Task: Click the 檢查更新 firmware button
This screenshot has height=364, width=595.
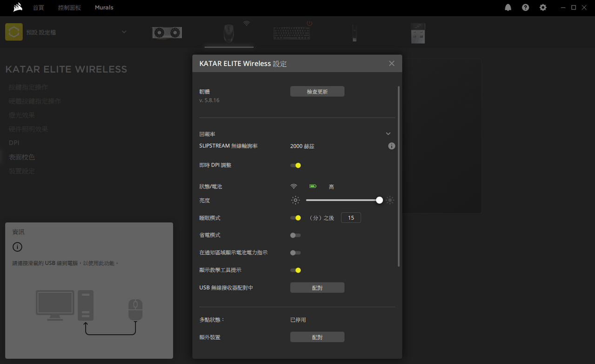Action: [x=317, y=91]
